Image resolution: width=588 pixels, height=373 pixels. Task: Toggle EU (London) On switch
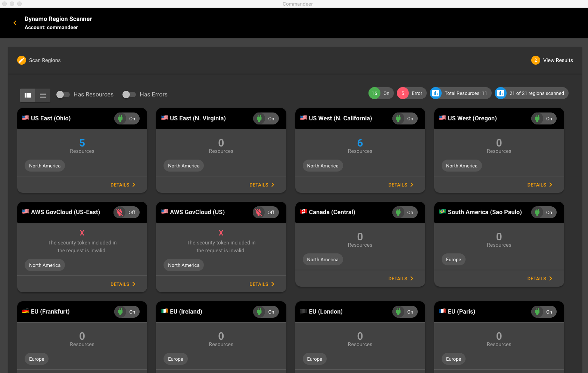click(x=405, y=312)
